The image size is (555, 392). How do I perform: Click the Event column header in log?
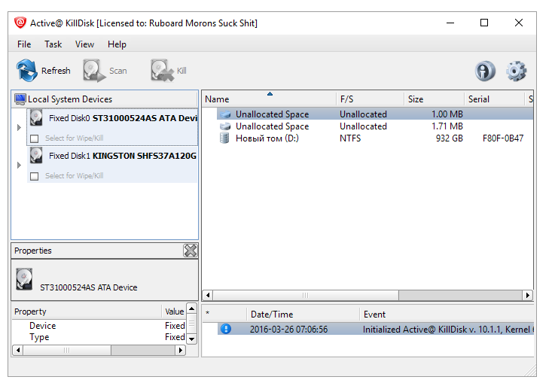447,315
